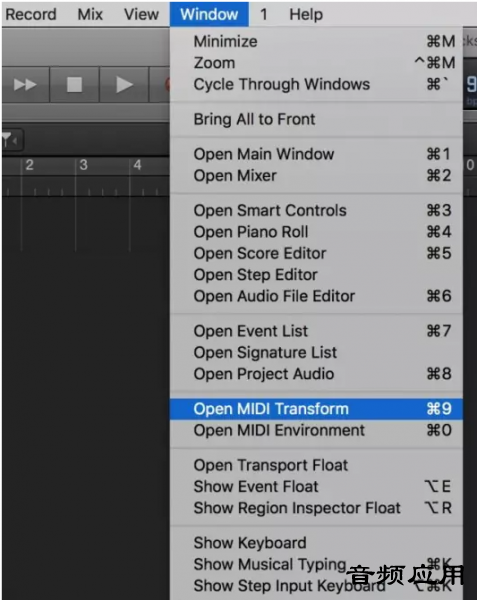The height and width of the screenshot is (600, 477).
Task: Open the Record menu
Action: [31, 15]
